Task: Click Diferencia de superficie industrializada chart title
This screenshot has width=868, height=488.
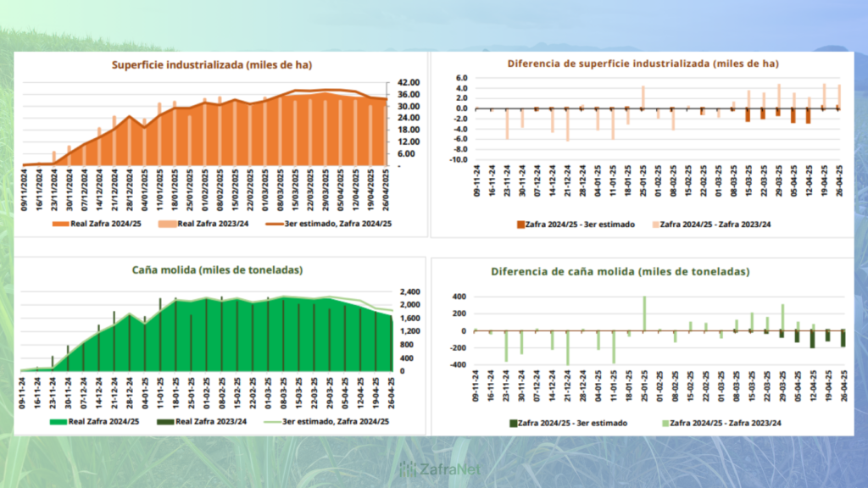Action: pos(643,64)
